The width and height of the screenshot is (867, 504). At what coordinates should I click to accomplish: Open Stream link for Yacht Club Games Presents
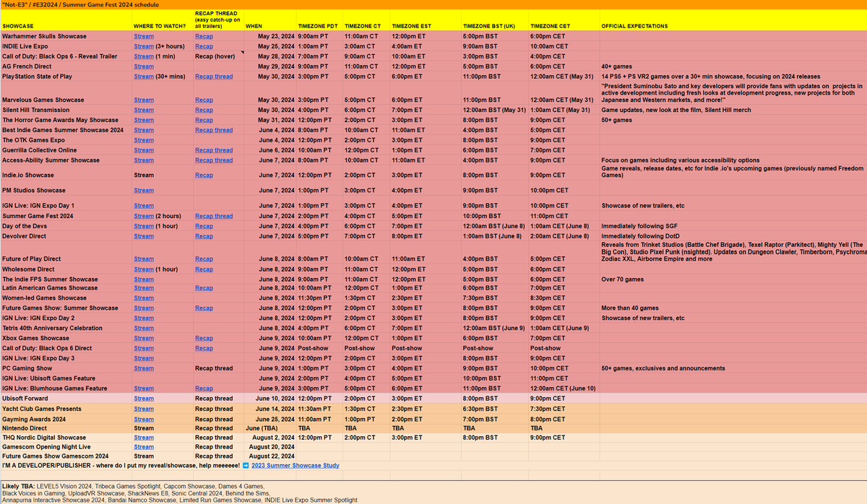pyautogui.click(x=144, y=409)
